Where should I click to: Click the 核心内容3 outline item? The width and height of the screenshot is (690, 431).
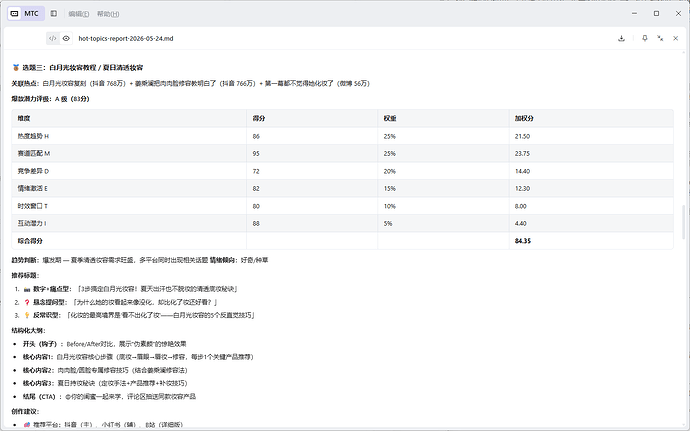point(105,383)
